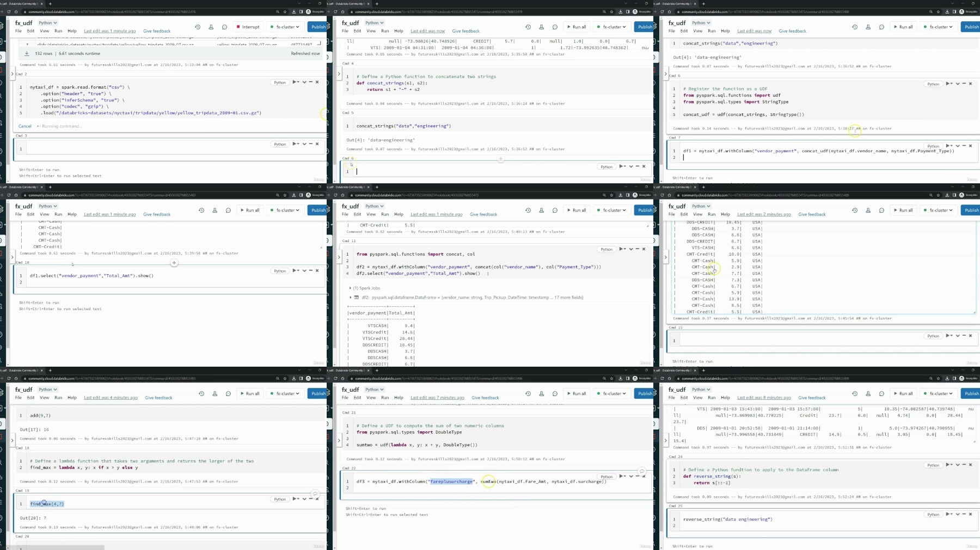The height and width of the screenshot is (550, 980).
Task: Open Run menu in notebook edited 7 minutes ago
Action: coord(385,398)
